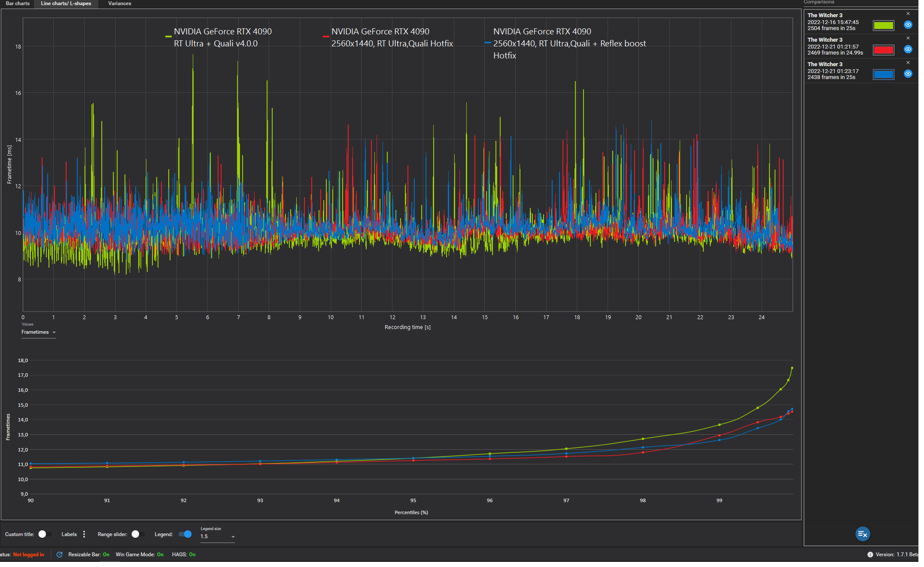Viewport: 924px width, 567px height.
Task: Open the Variances tab
Action: (119, 3)
